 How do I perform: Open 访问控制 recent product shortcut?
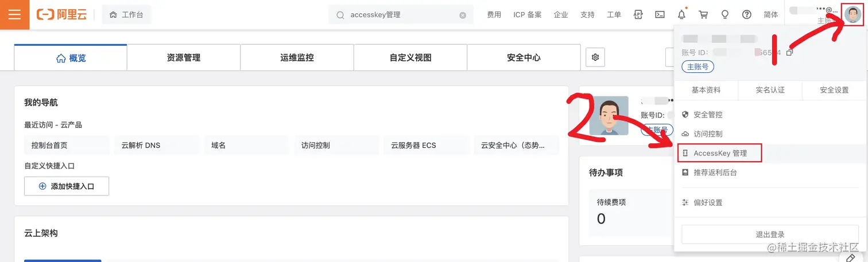coord(337,145)
